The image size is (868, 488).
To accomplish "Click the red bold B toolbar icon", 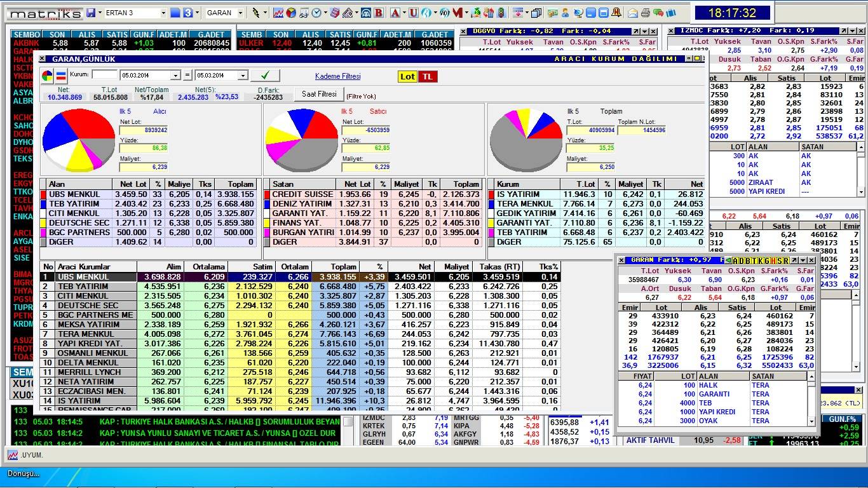I will [379, 13].
